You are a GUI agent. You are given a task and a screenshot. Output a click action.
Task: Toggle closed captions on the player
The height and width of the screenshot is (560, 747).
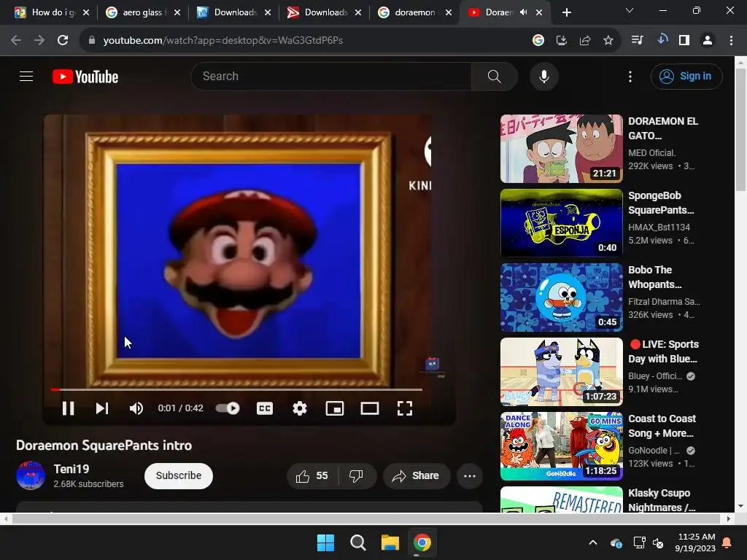click(264, 408)
